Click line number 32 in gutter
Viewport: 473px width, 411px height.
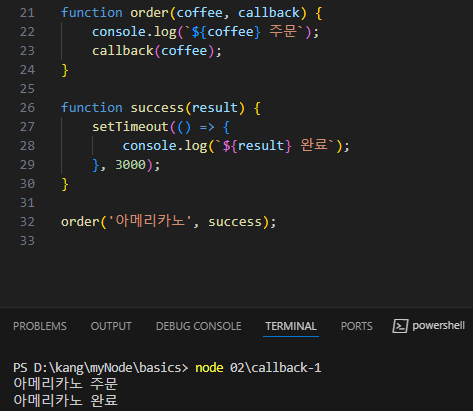27,222
